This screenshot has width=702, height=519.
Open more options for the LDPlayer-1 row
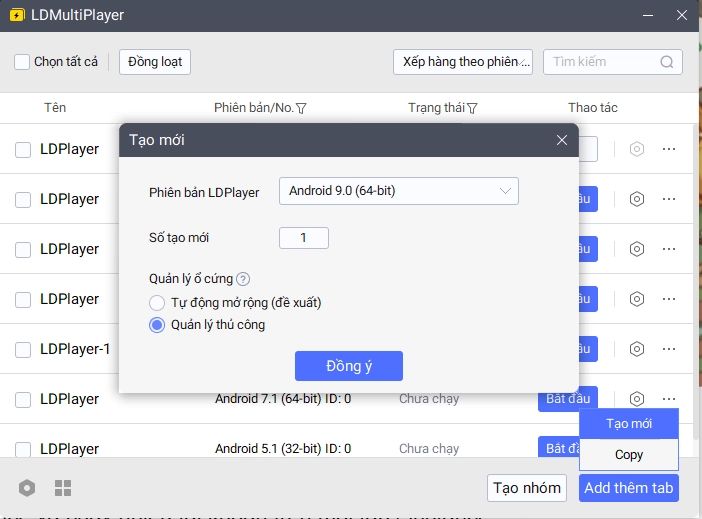click(x=669, y=349)
